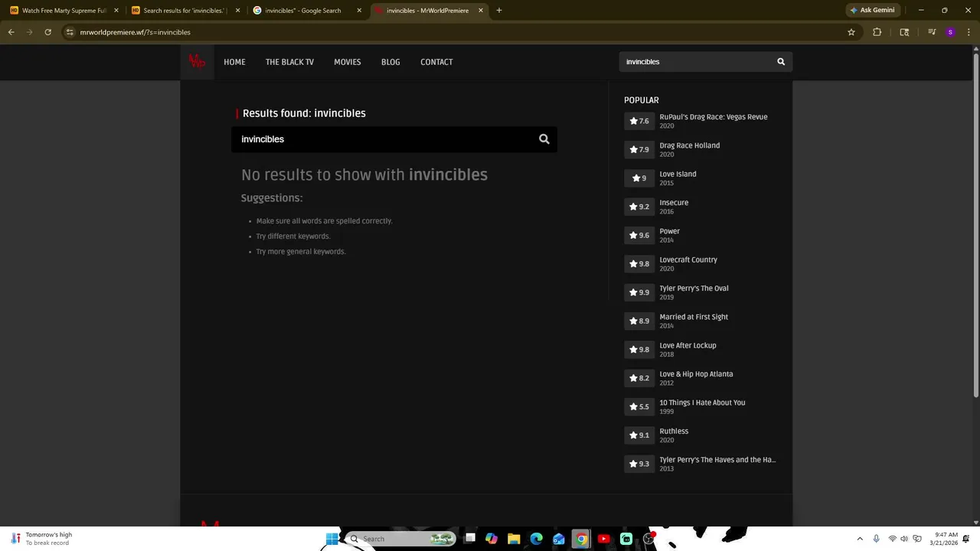Open the Chrome three-dot menu

[967, 32]
